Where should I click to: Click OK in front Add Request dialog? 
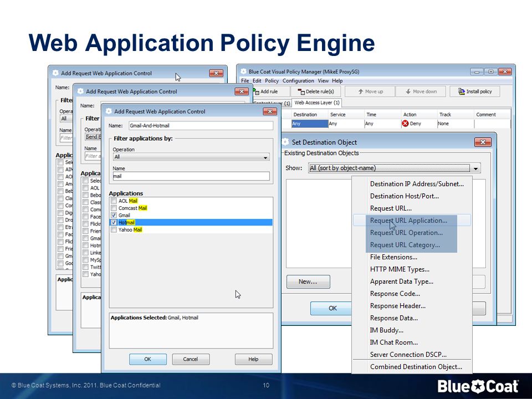tap(147, 359)
